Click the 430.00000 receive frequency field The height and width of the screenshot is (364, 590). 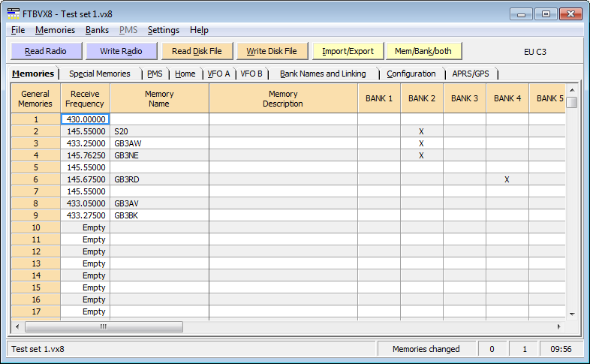[85, 119]
